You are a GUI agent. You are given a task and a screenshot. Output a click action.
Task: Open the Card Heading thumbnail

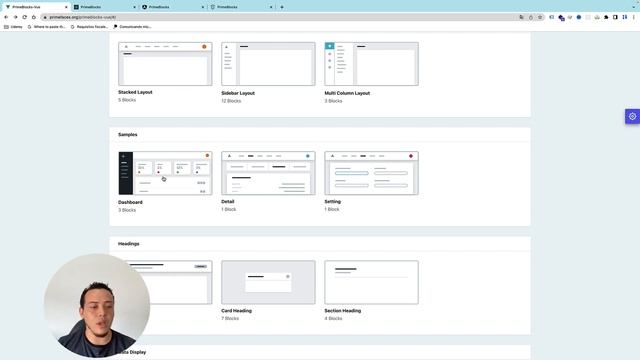[268, 282]
